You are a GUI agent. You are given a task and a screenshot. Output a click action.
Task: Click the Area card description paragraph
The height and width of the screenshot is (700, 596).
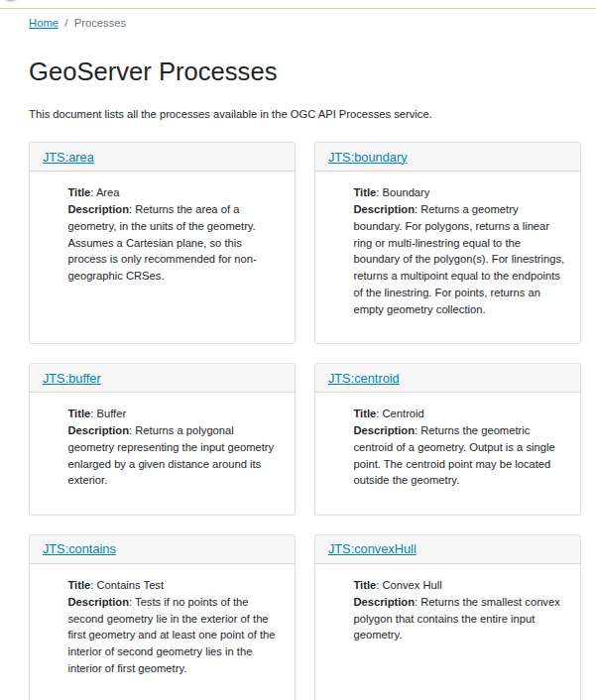coord(162,242)
